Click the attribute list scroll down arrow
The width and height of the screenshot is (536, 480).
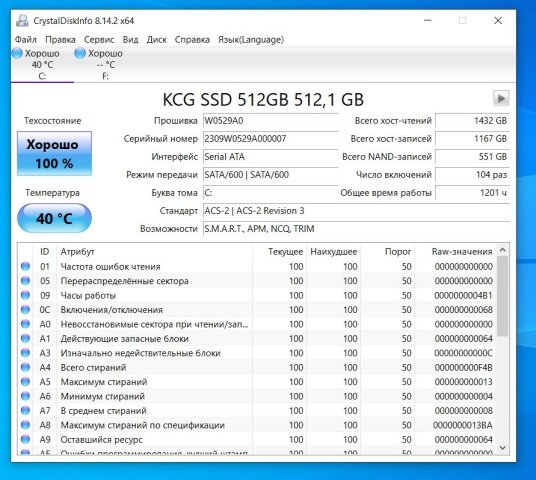502,448
